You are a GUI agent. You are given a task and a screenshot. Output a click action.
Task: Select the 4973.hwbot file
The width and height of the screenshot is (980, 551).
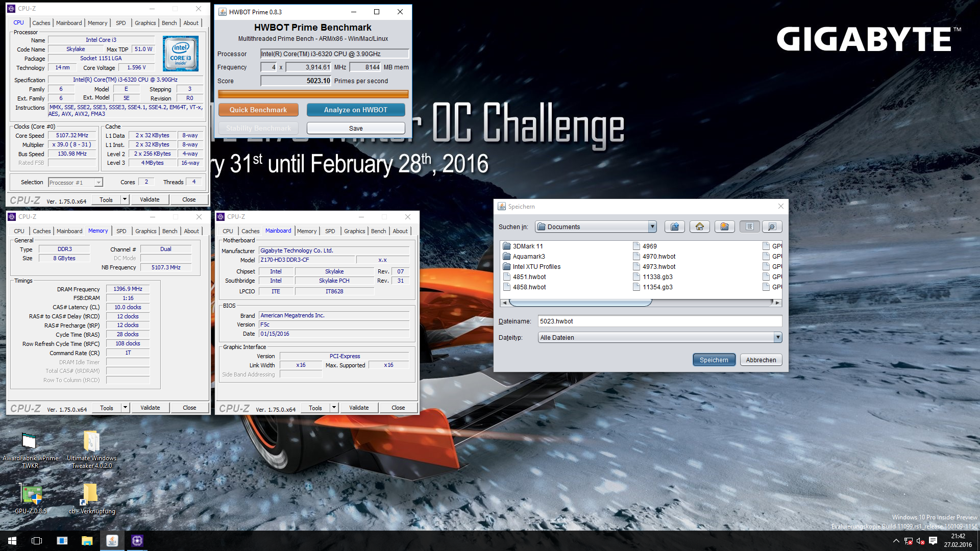pos(654,266)
